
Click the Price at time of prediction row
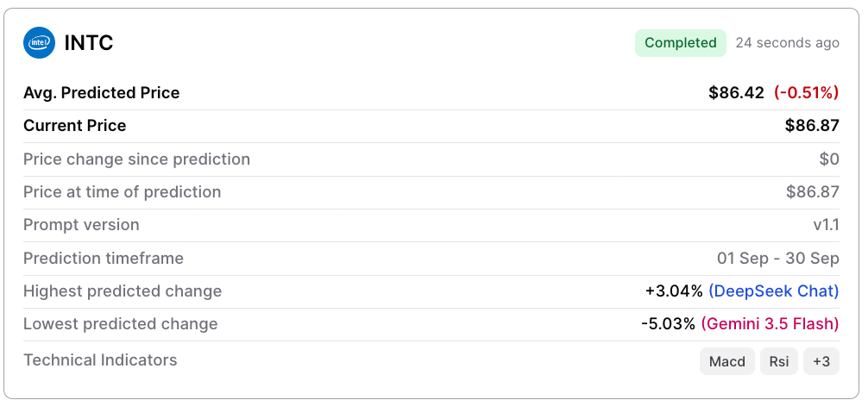(x=431, y=192)
